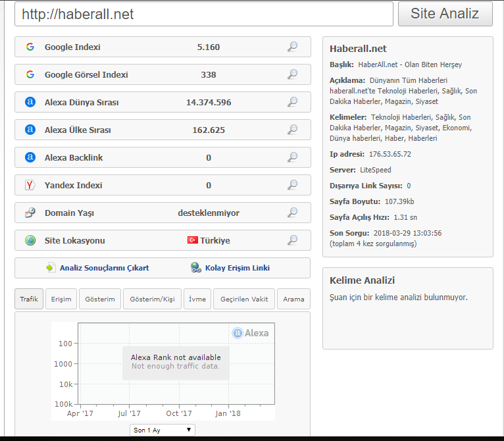
Task: Select the Trafik tab
Action: 29,299
